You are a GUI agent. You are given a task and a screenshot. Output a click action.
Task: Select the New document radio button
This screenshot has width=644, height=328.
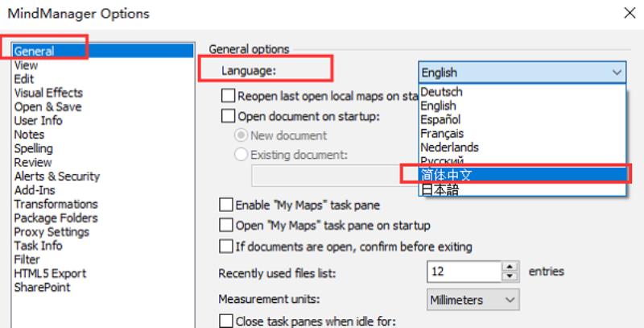241,135
